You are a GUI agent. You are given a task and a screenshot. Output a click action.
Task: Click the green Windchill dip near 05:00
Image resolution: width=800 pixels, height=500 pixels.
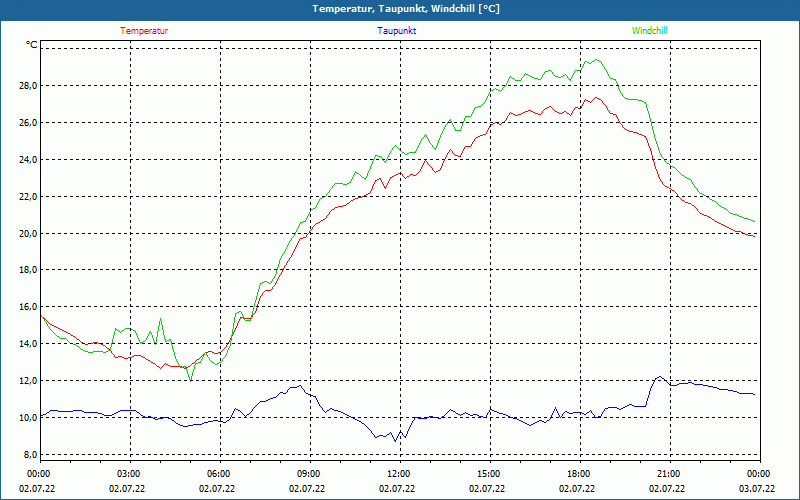click(x=190, y=381)
